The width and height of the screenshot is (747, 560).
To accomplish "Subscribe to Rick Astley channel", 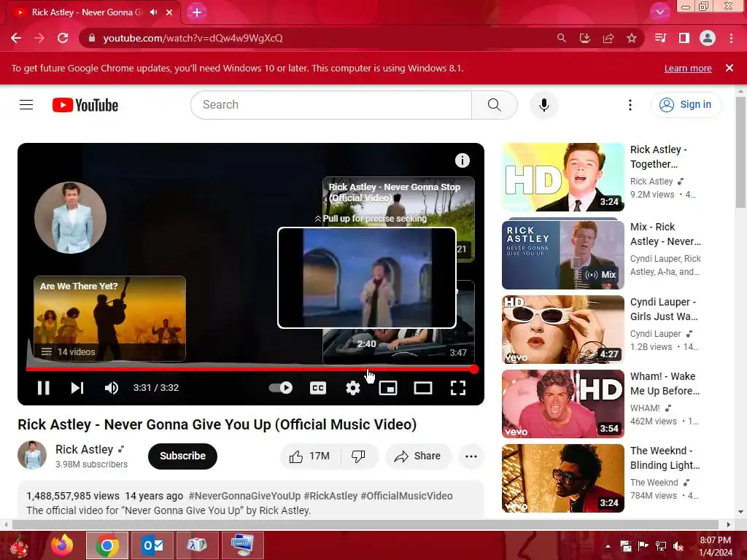I will (x=182, y=456).
